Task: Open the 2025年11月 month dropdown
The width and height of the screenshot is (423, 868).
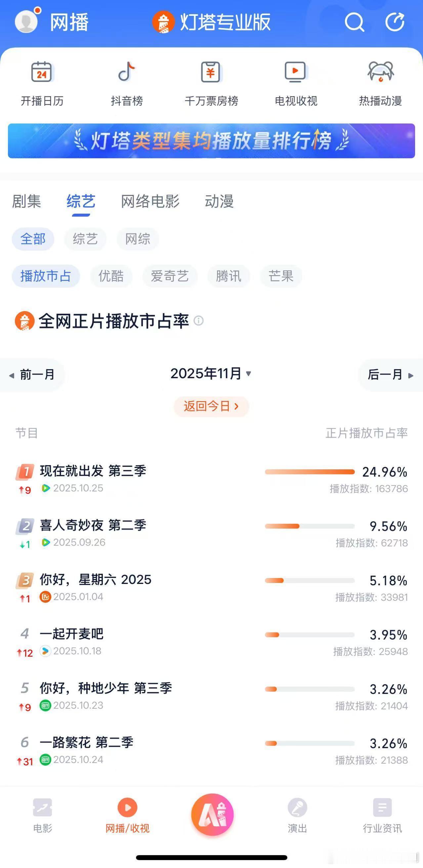Action: pos(211,374)
